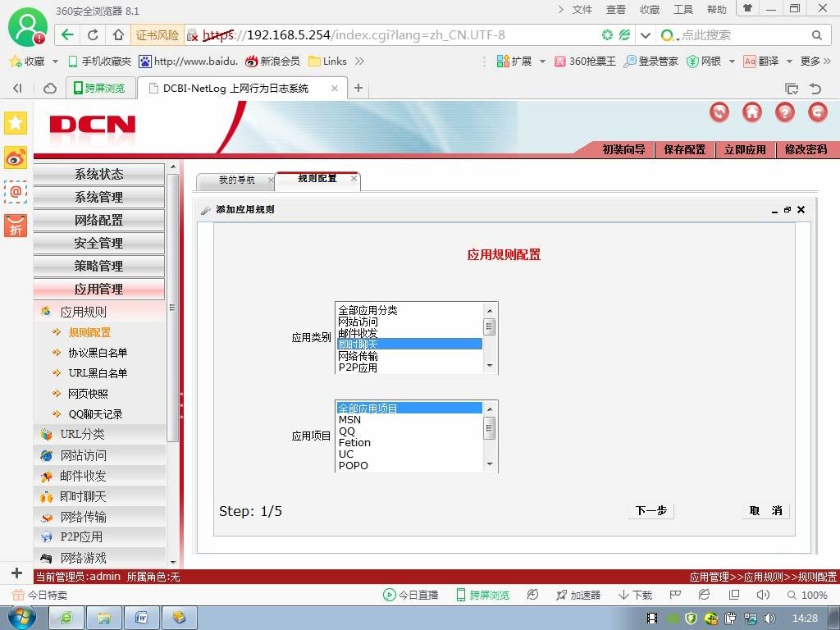Viewport: 840px width, 630px height.
Task: Close the 规则配置 tab
Action: click(354, 178)
